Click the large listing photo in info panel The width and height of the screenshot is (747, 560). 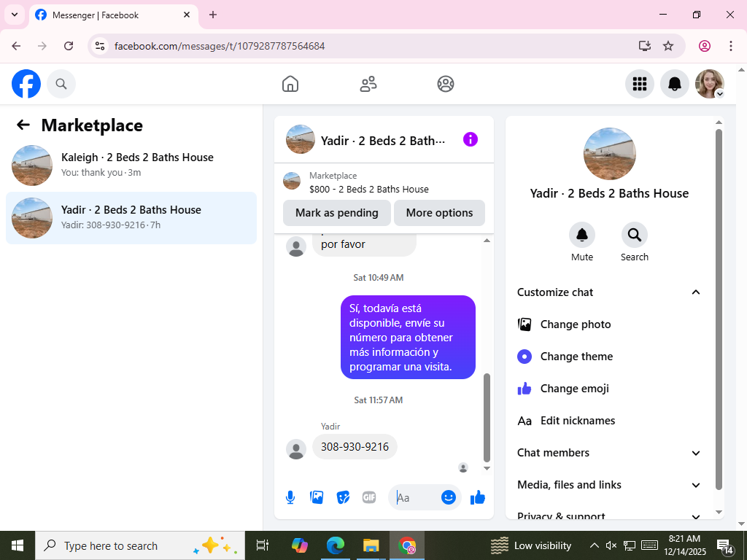pyautogui.click(x=609, y=154)
